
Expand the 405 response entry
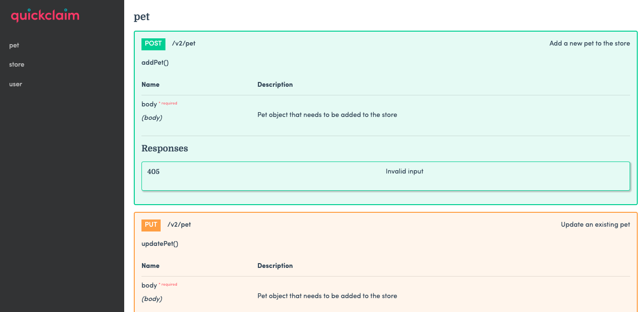(x=386, y=176)
